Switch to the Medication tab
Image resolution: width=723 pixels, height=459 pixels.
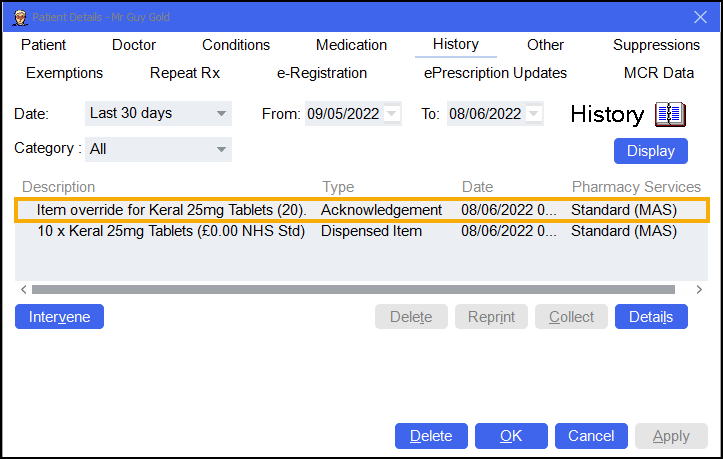(x=351, y=45)
